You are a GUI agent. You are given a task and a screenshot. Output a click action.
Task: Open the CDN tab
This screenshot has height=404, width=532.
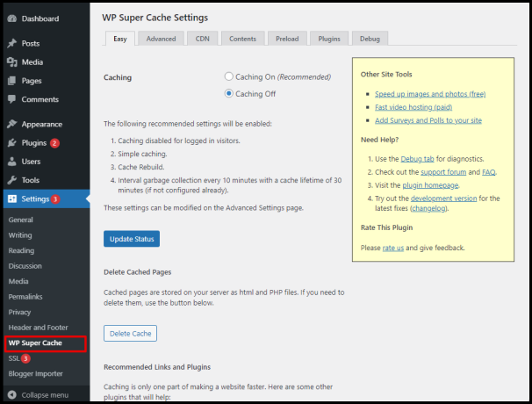[x=203, y=39]
